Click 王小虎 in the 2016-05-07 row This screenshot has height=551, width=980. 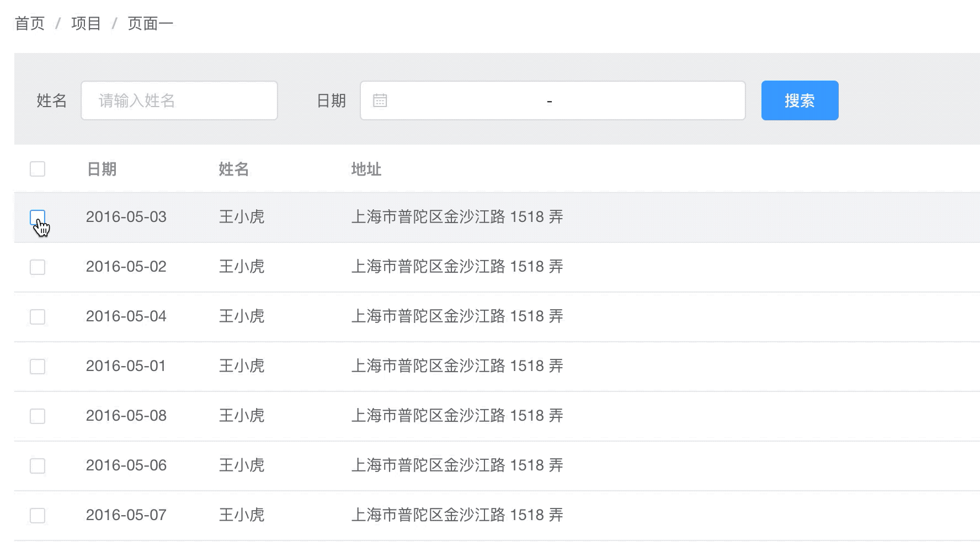(x=242, y=515)
